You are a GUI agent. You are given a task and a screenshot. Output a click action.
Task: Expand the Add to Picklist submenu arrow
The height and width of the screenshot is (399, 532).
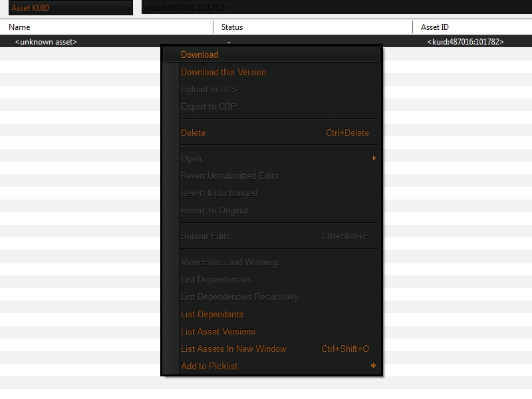pyautogui.click(x=374, y=366)
